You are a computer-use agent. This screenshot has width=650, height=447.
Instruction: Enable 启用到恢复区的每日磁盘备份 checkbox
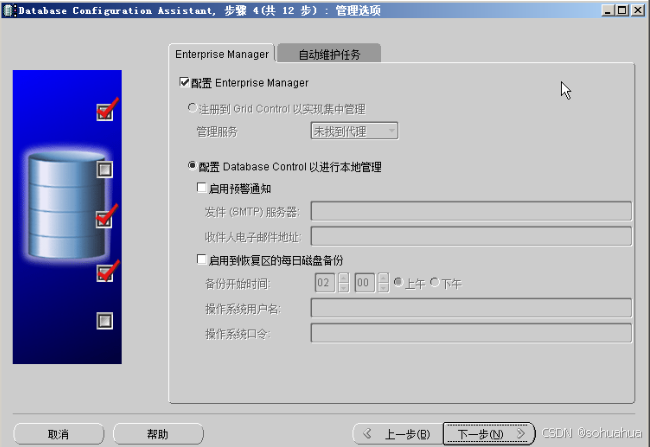(201, 260)
